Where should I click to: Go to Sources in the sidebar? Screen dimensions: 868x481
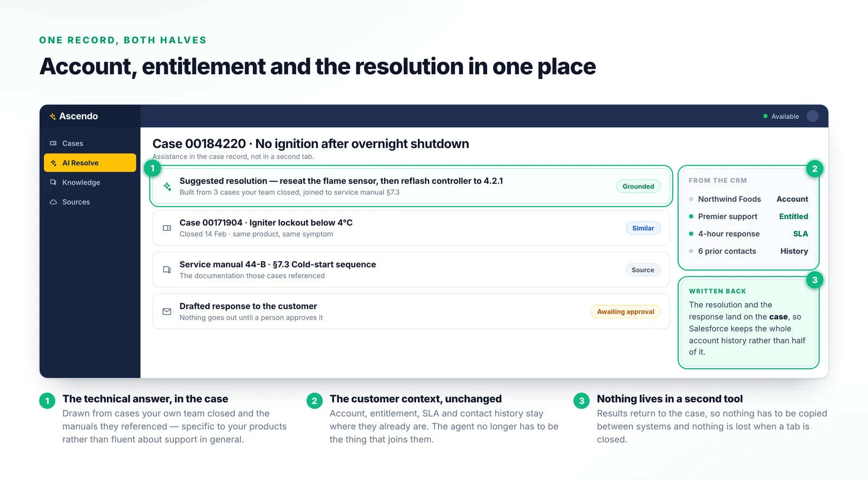(x=90, y=202)
